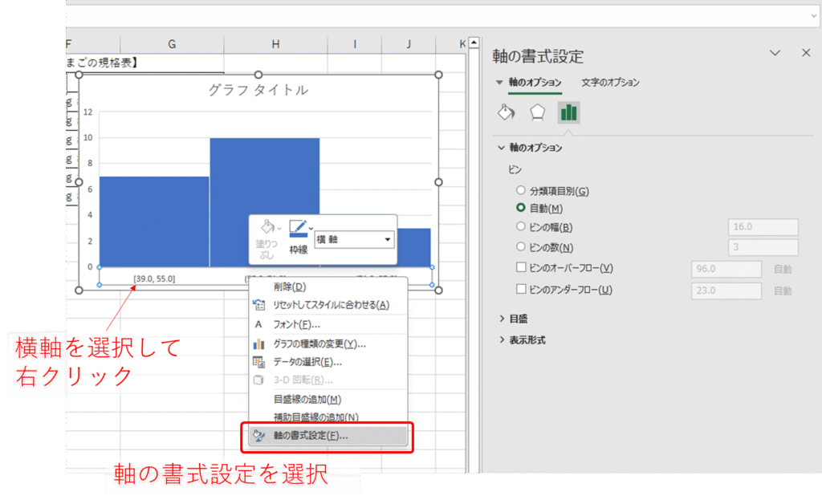
Task: Enable the ビンのオーバーフロー checkbox
Action: coord(521,268)
